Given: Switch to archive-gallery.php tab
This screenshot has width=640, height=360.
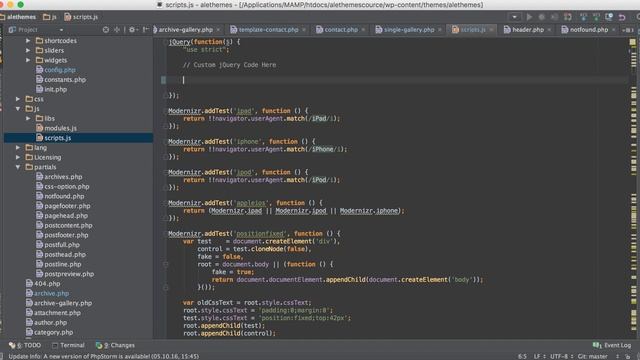Looking at the screenshot, I should [186, 30].
